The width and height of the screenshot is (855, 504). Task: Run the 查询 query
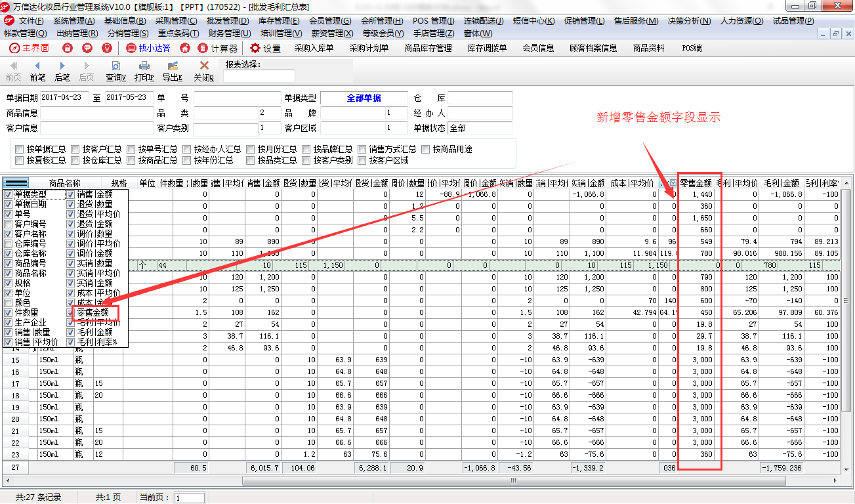(x=115, y=71)
